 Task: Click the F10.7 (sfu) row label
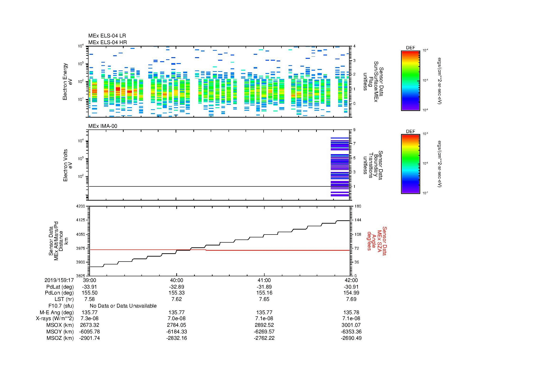pyautogui.click(x=61, y=306)
